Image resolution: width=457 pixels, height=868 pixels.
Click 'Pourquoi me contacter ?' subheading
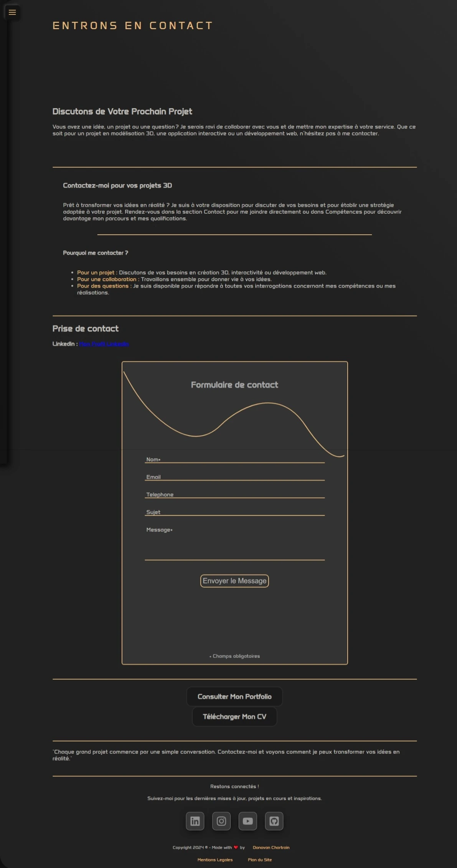point(96,253)
